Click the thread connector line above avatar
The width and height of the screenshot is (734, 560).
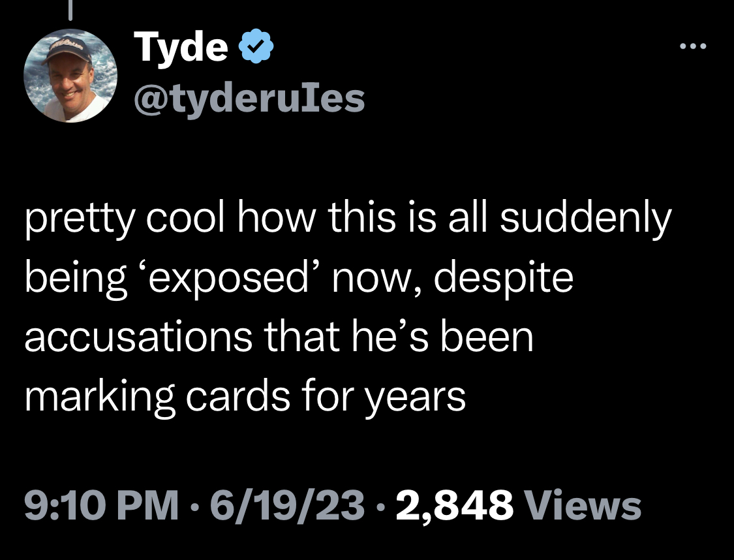tap(70, 10)
